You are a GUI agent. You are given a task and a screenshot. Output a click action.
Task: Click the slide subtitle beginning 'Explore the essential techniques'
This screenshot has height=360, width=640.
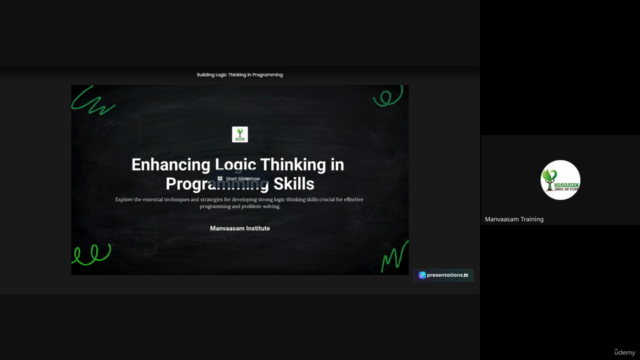pyautogui.click(x=239, y=203)
